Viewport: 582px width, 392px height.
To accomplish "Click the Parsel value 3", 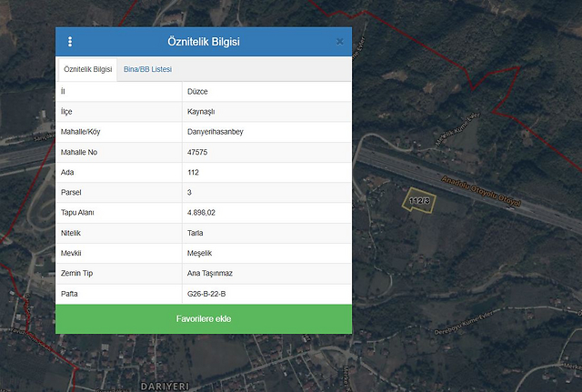I will tap(189, 192).
